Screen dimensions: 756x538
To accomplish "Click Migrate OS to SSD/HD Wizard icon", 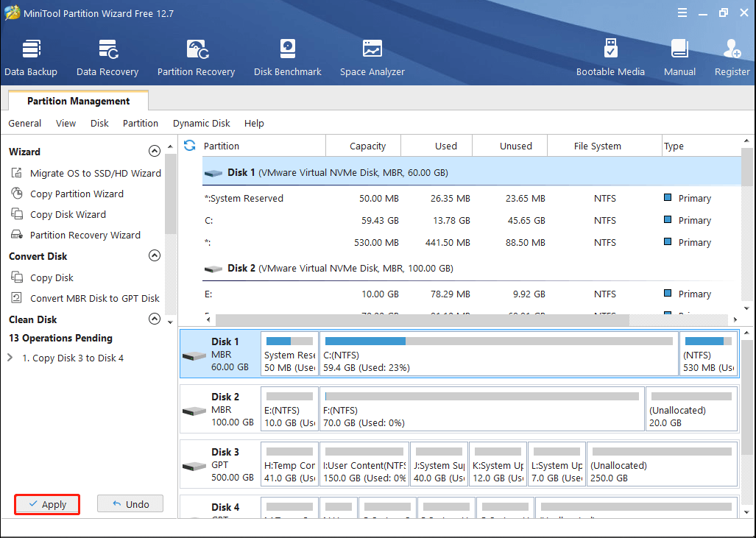I will pos(17,172).
